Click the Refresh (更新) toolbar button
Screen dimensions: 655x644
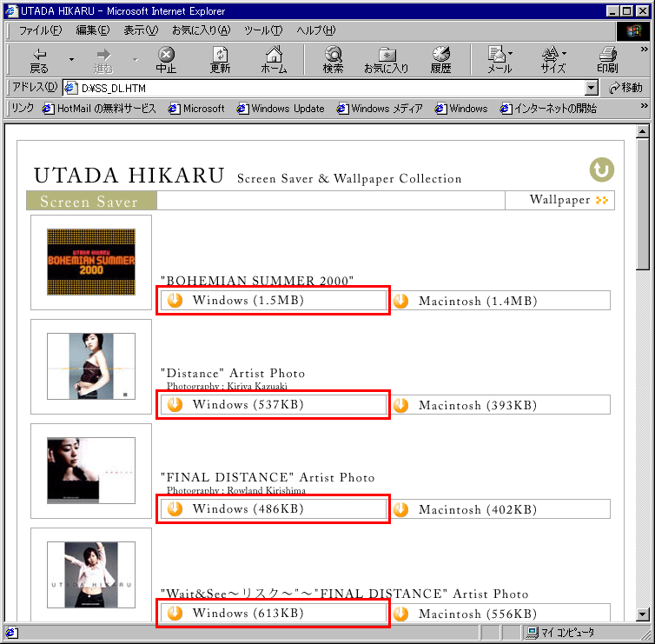220,60
